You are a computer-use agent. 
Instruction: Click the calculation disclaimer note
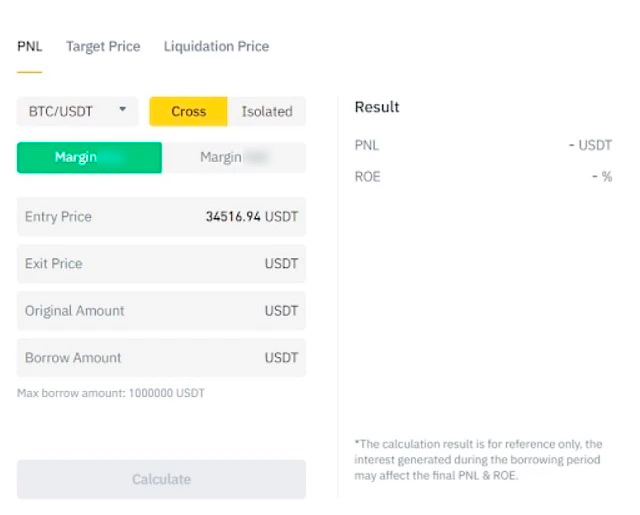pyautogui.click(x=478, y=460)
